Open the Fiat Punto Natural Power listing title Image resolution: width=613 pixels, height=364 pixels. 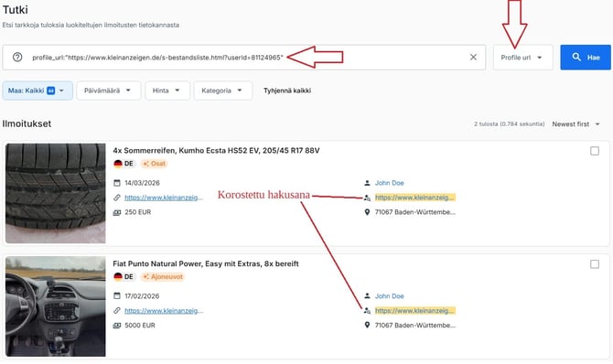[x=206, y=264]
